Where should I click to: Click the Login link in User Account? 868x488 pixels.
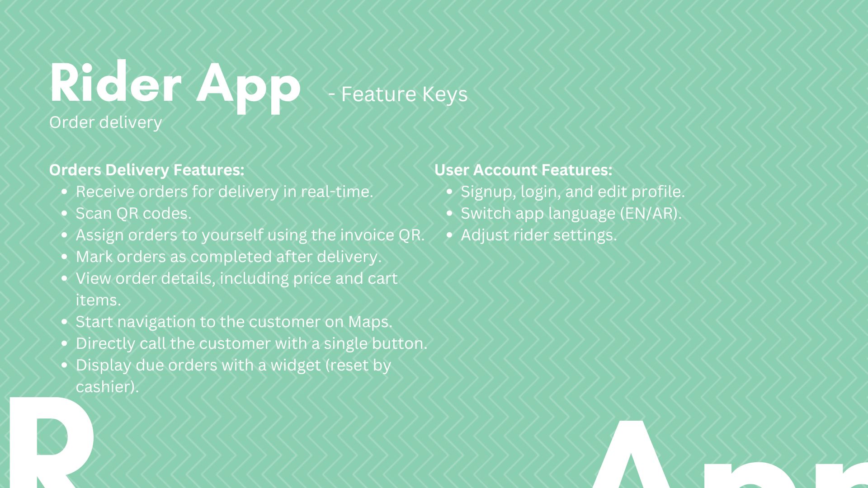533,191
